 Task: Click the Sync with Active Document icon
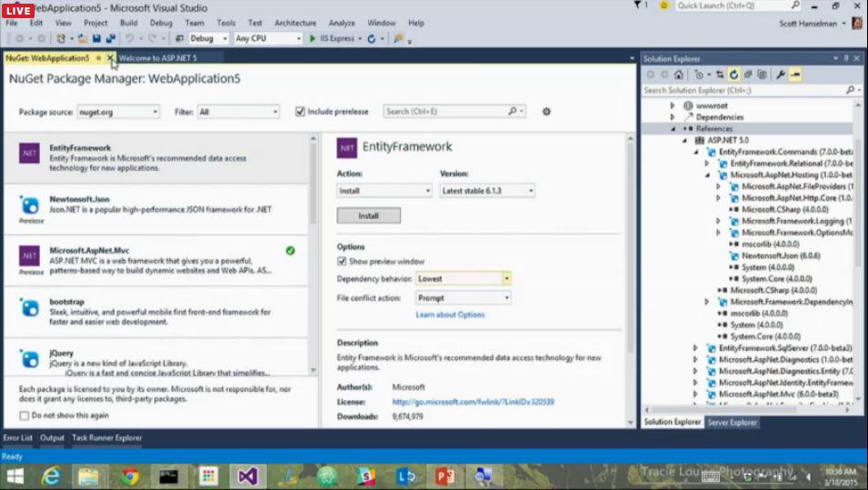(720, 75)
